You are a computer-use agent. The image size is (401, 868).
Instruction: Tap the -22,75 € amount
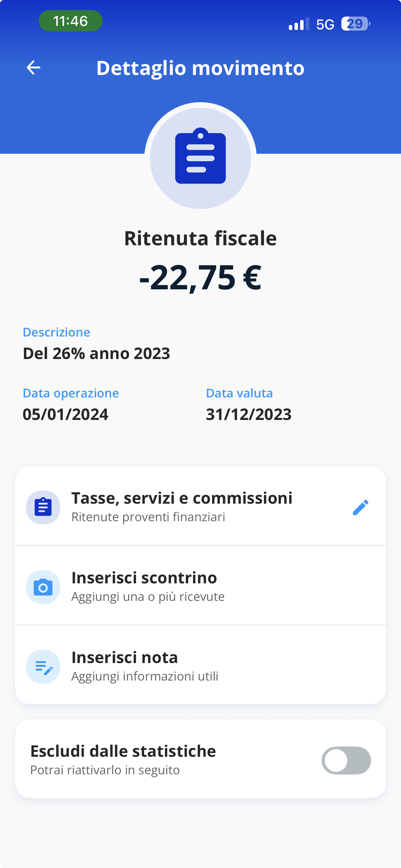tap(200, 277)
